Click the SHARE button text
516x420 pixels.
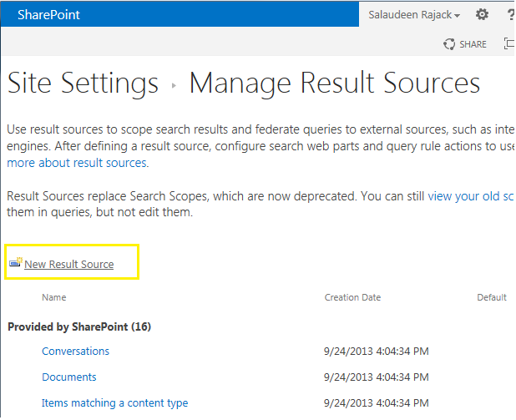[x=473, y=44]
